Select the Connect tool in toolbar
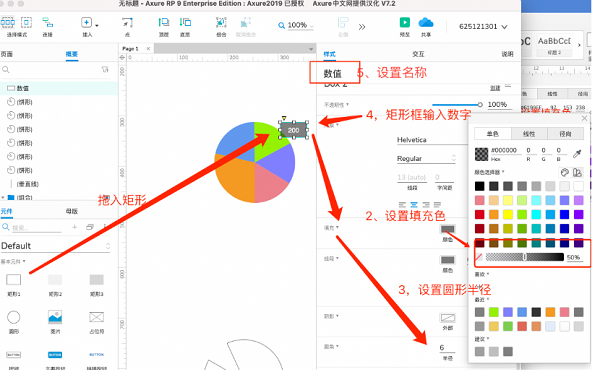600x377 pixels. (x=47, y=22)
